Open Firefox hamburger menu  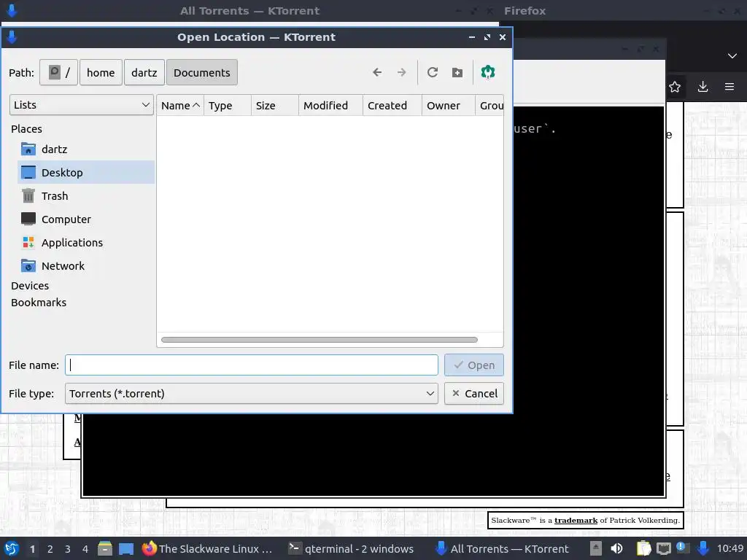(x=729, y=87)
